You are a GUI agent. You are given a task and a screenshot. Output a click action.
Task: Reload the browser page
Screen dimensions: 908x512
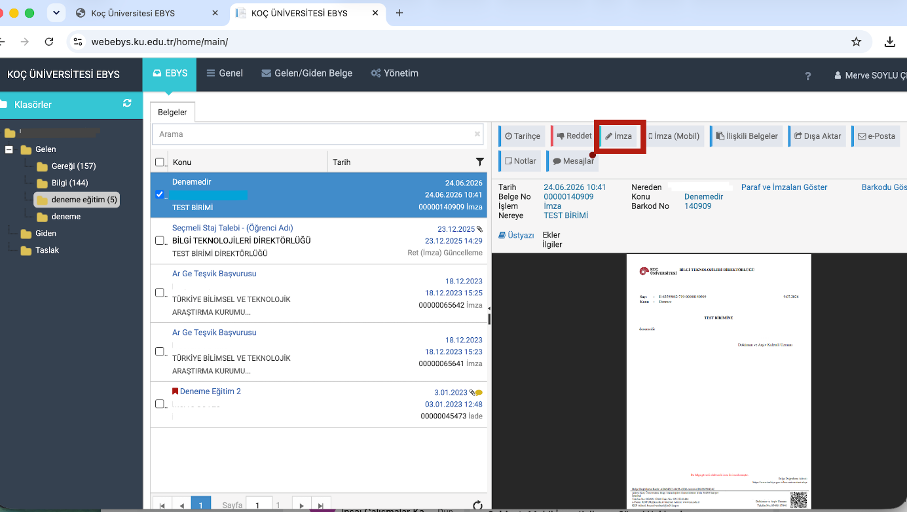pos(49,42)
